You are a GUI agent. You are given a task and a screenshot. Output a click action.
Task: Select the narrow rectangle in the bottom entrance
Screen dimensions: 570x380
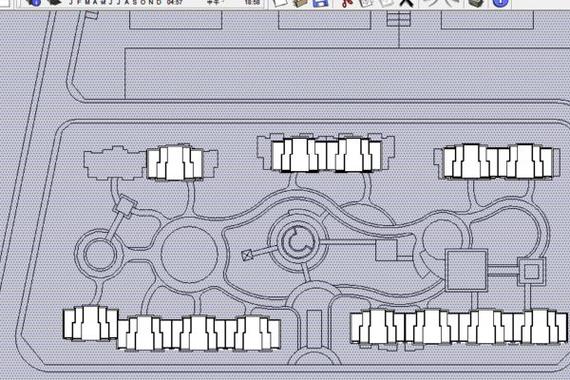314,329
